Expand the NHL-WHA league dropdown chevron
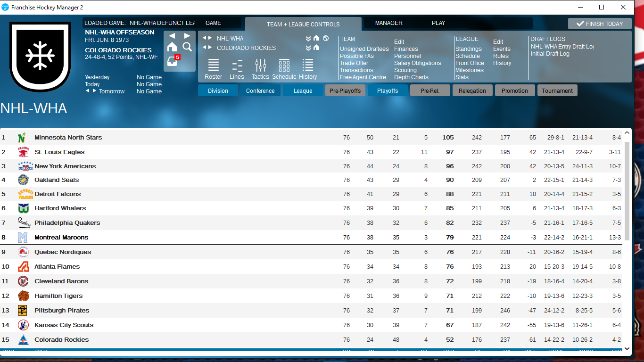The height and width of the screenshot is (362, 644). [308, 38]
